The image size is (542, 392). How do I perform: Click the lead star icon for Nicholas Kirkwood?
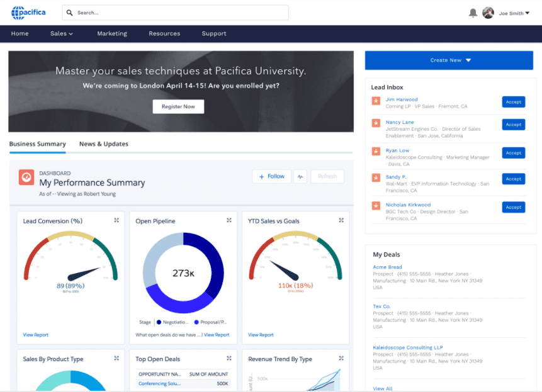[x=376, y=206]
